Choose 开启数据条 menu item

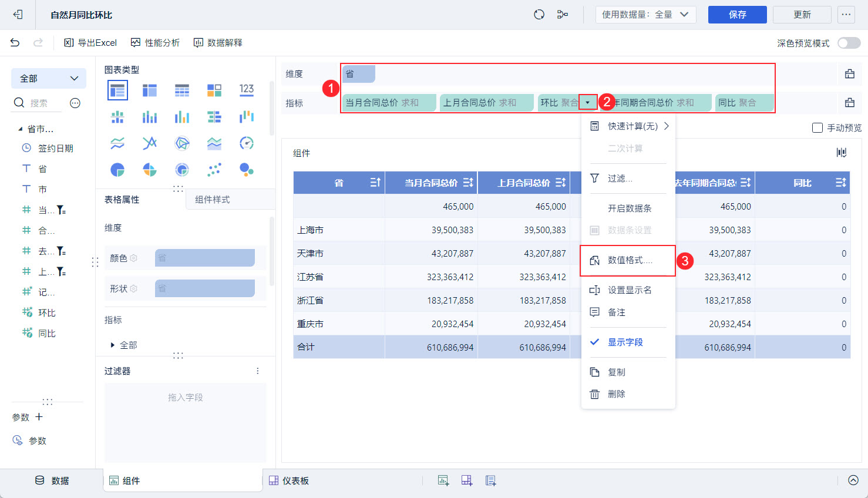pos(628,208)
